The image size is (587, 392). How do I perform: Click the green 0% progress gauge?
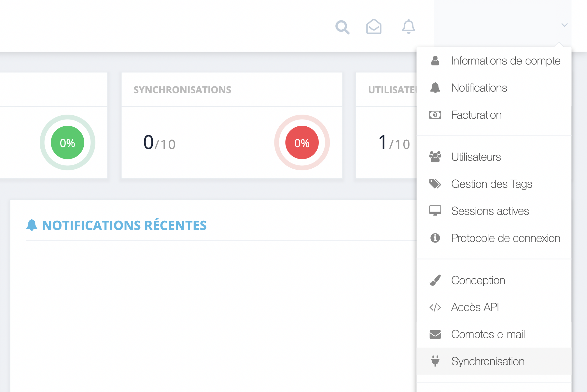pos(67,142)
